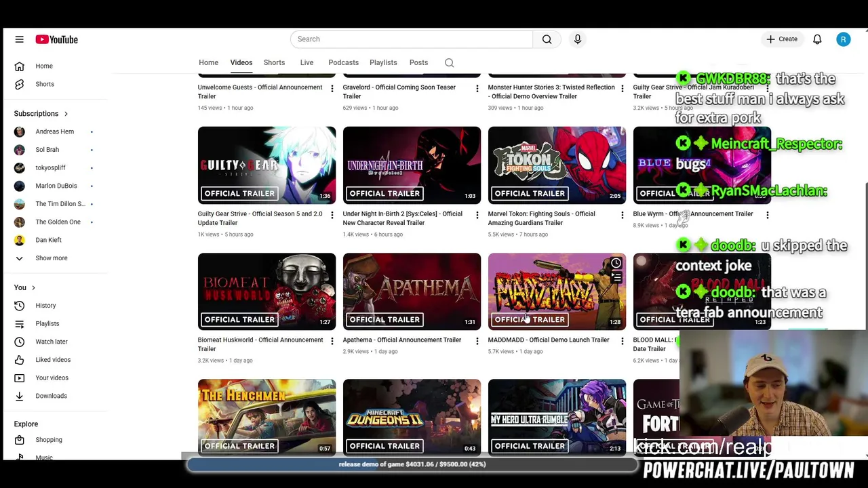Start voice search with microphone icon
Image resolution: width=868 pixels, height=488 pixels.
click(x=578, y=39)
